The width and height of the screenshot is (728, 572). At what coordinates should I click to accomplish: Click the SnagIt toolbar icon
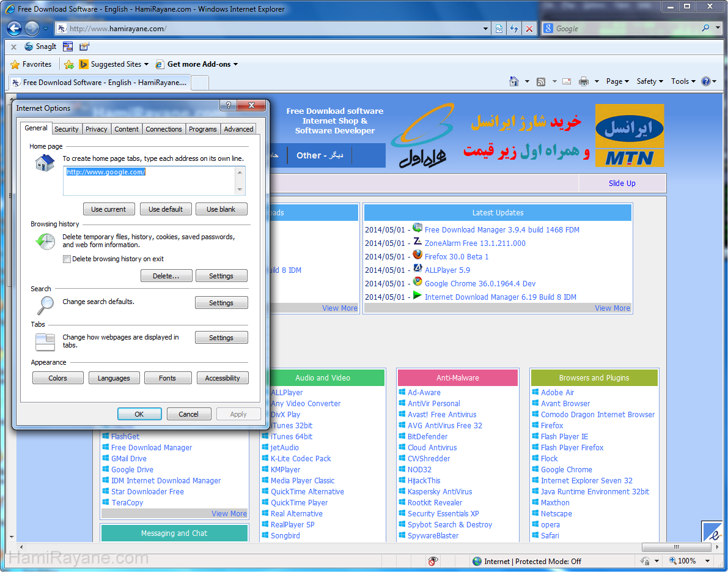29,46
